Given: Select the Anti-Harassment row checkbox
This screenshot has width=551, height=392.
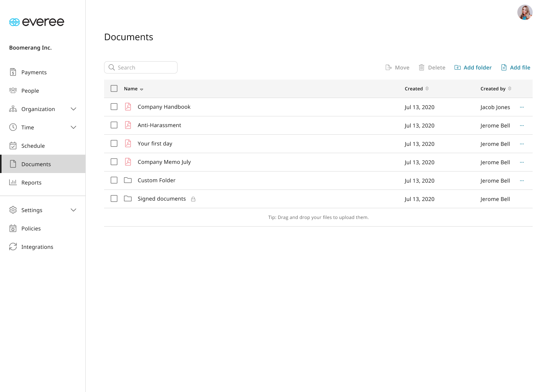Looking at the screenshot, I should click(114, 125).
